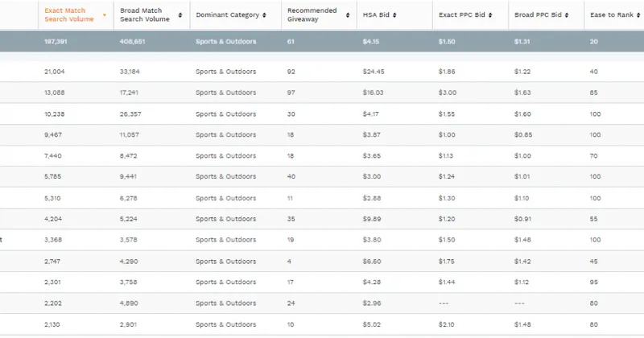The height and width of the screenshot is (338, 644).
Task: Click exact volume cell 7,440
Action: pos(52,155)
